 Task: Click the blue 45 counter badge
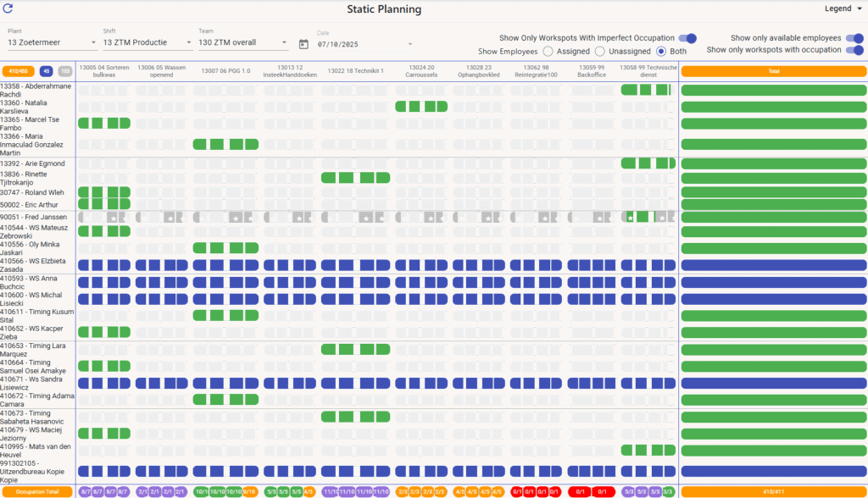47,71
